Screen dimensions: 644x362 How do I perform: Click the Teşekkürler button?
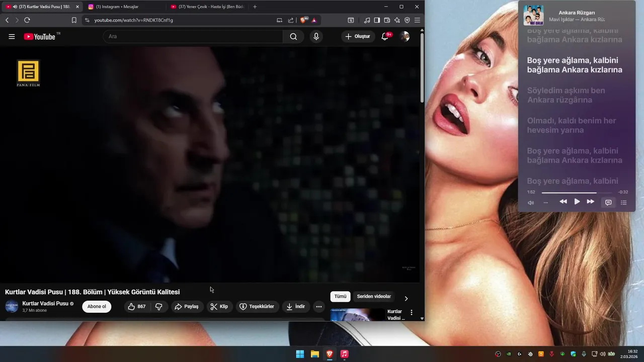pyautogui.click(x=257, y=307)
